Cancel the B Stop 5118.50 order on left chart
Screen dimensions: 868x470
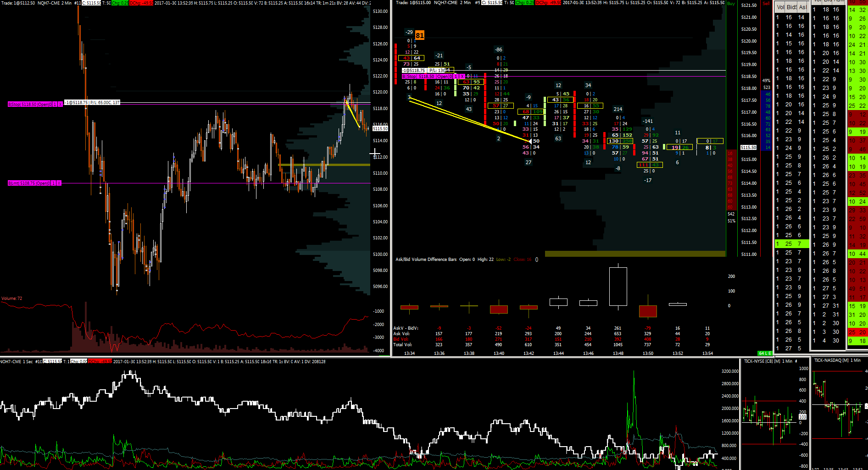pyautogui.click(x=60, y=105)
